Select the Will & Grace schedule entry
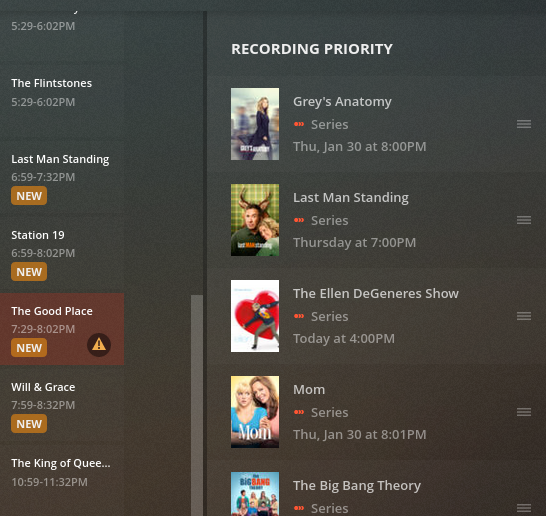The width and height of the screenshot is (546, 516). tap(62, 406)
